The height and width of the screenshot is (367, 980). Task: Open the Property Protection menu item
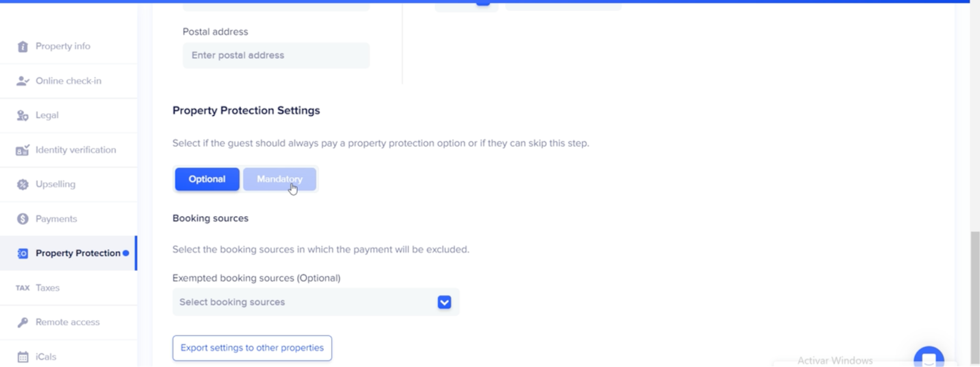(78, 253)
